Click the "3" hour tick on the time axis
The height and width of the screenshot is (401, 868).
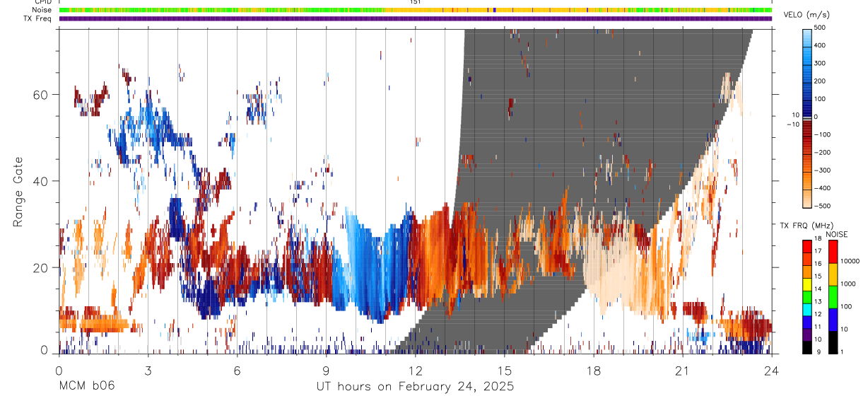tap(148, 370)
